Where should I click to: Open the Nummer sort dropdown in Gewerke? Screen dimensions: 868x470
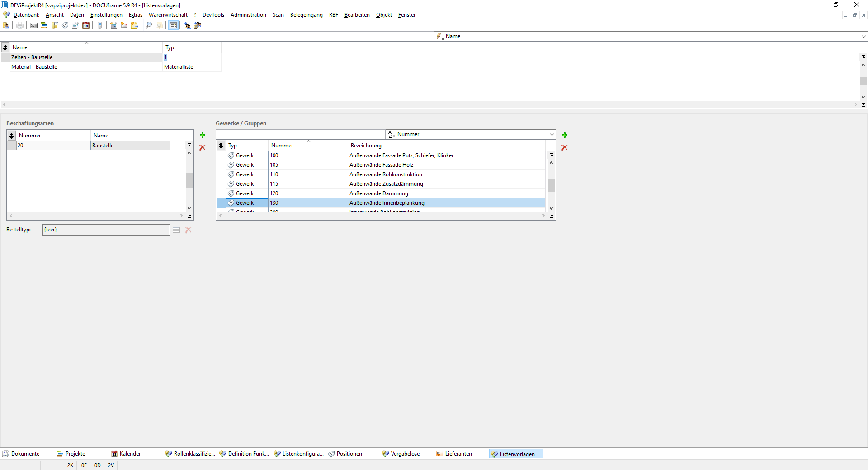(x=552, y=134)
